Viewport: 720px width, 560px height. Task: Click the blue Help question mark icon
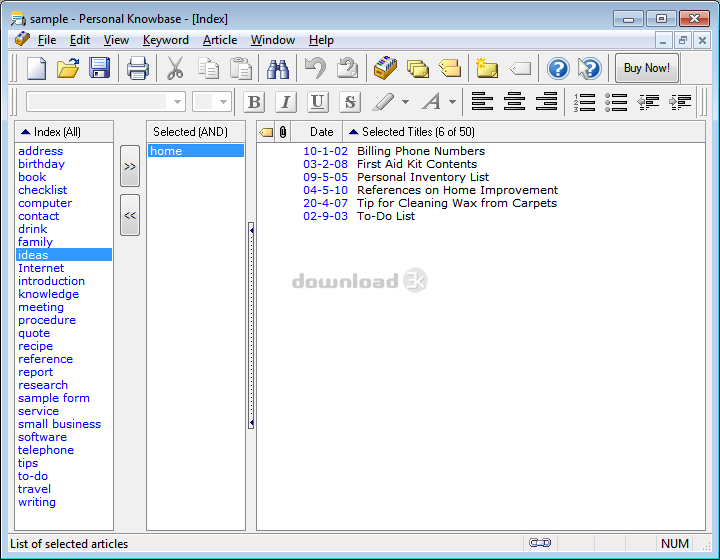click(558, 68)
